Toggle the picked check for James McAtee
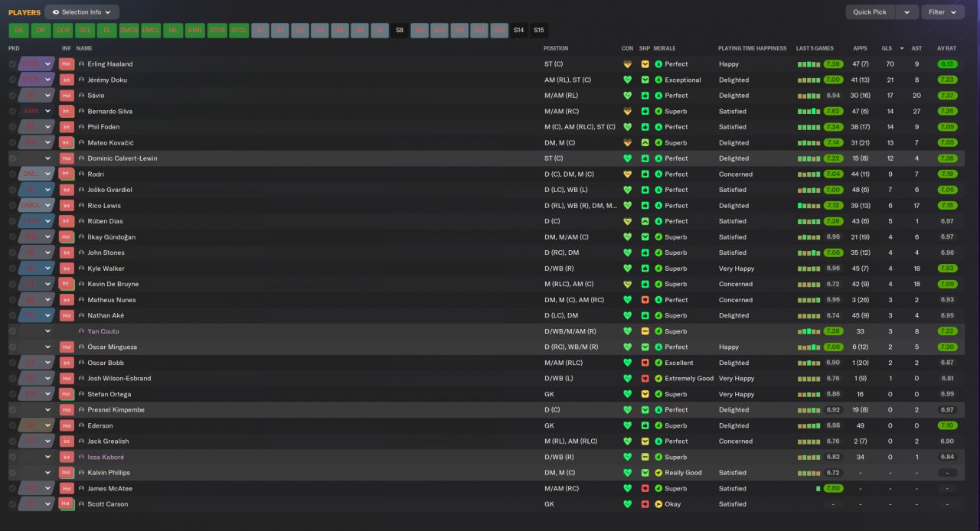This screenshot has width=980, height=531. tap(12, 488)
